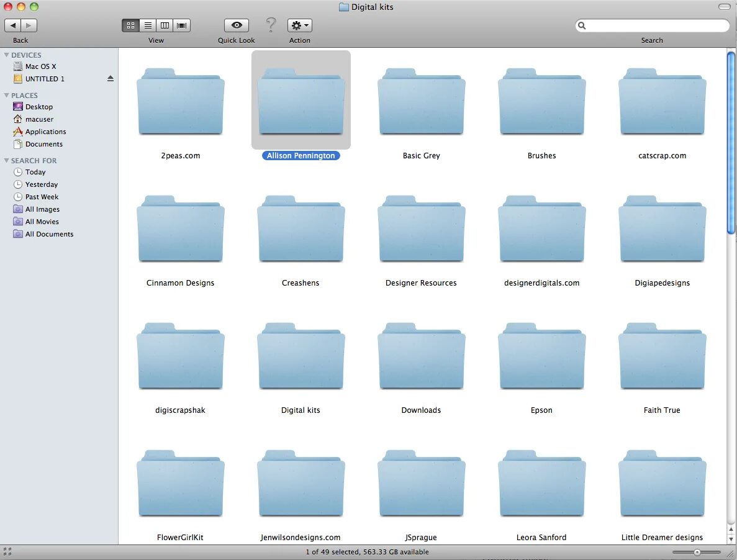This screenshot has height=560, width=737.
Task: Select the Cinnamon Designs folder icon
Action: tap(181, 229)
